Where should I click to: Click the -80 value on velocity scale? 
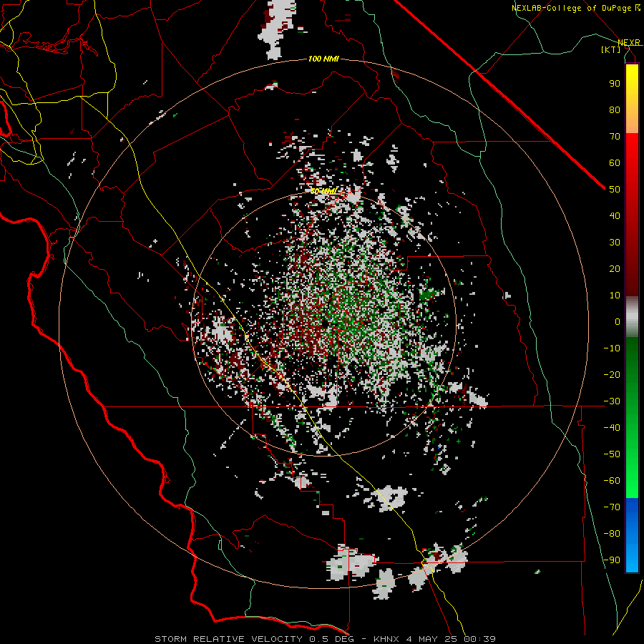pos(612,534)
